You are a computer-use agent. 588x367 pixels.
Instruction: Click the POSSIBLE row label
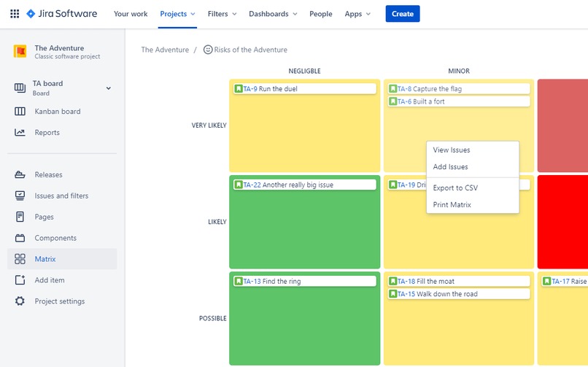[212, 318]
